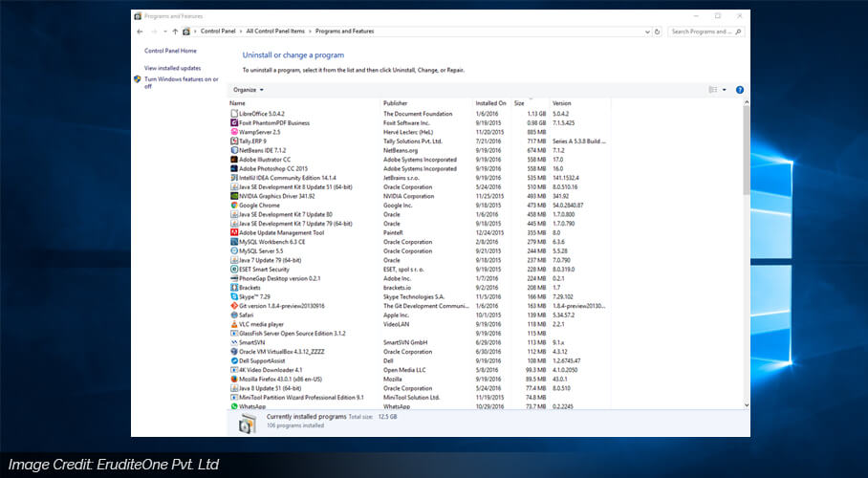This screenshot has height=478, width=868.
Task: Click the Adobe Photoshop CC 2015 icon
Action: click(234, 168)
